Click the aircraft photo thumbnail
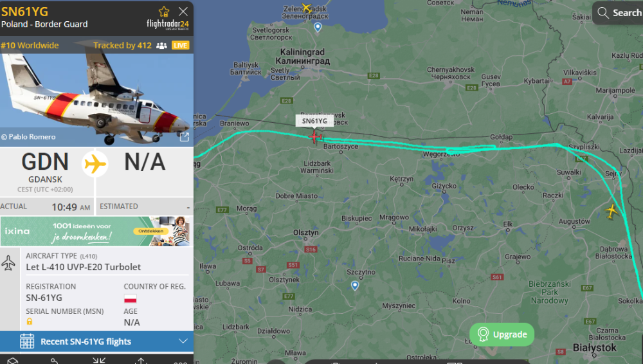Screen dimensions: 643x364 (96, 100)
